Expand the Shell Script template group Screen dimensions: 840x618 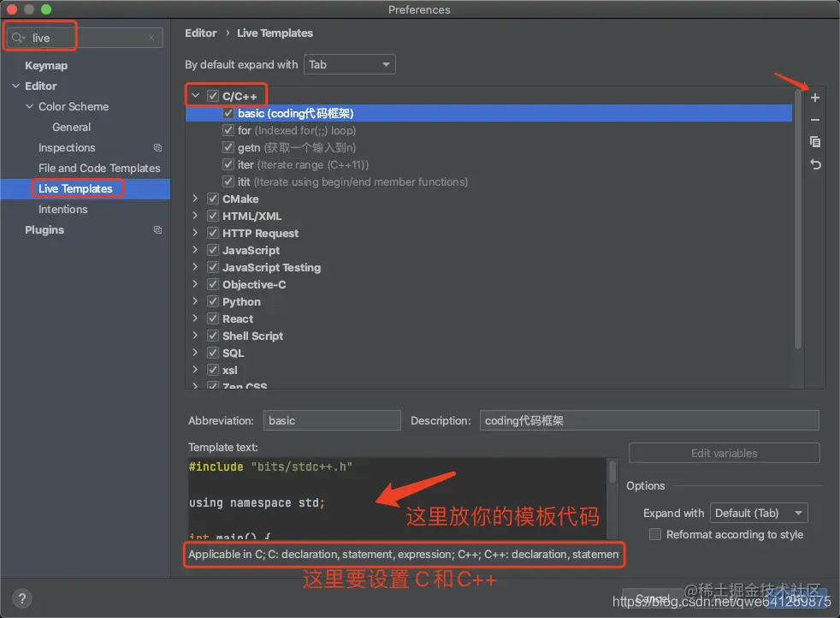[x=196, y=336]
